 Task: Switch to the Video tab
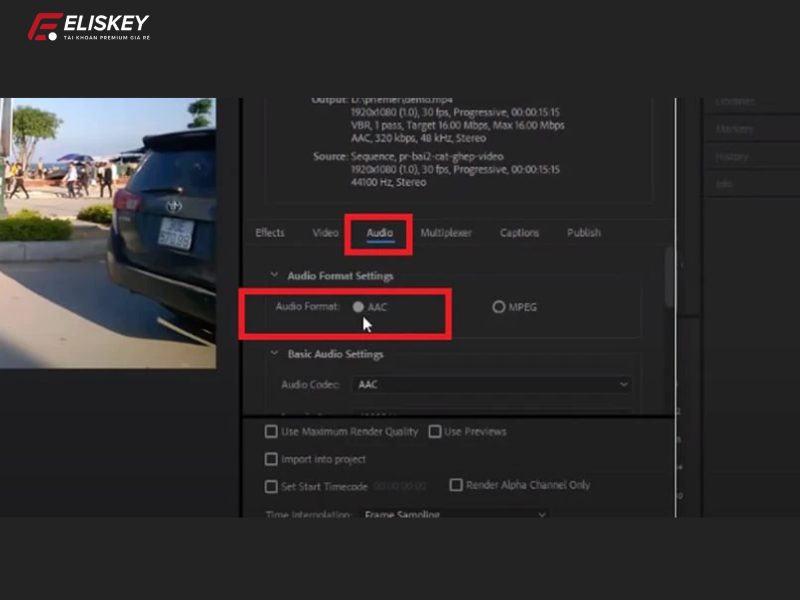click(324, 232)
